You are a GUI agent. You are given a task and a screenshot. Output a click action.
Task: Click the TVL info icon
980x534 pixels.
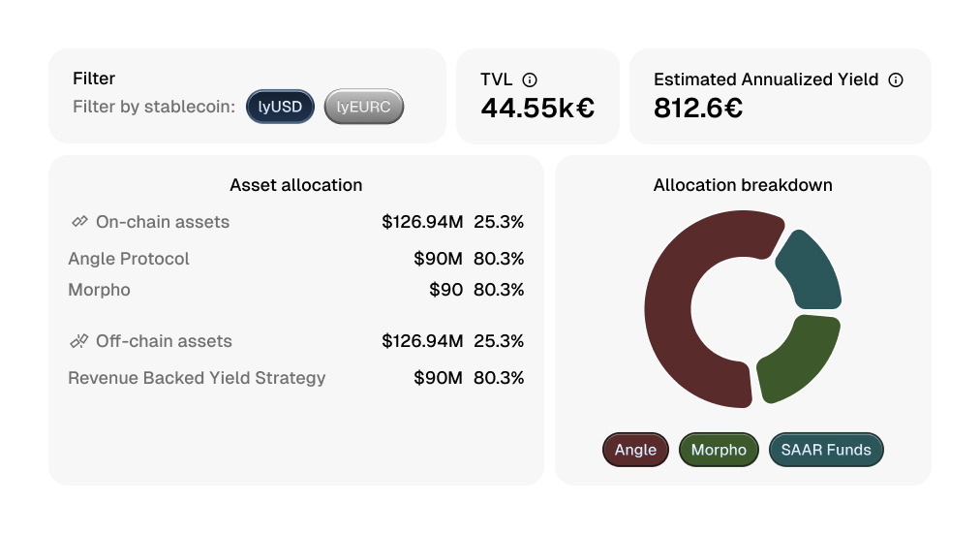530,80
